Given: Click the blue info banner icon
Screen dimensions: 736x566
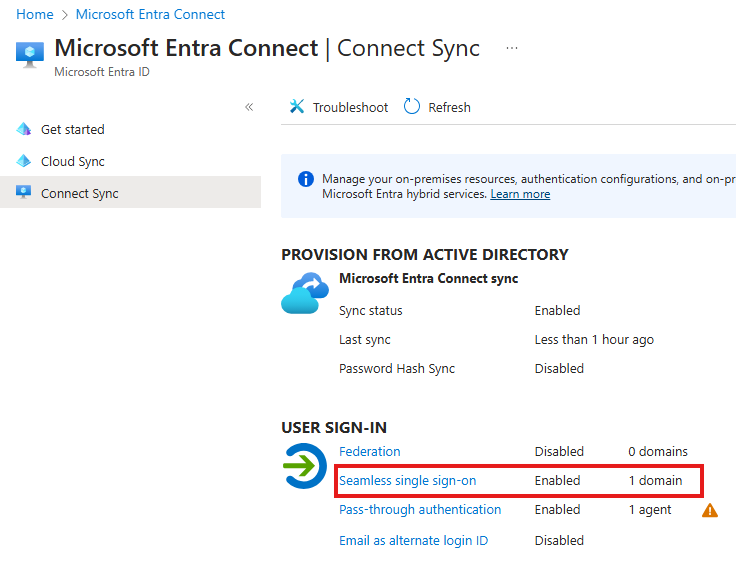Looking at the screenshot, I should pyautogui.click(x=306, y=180).
